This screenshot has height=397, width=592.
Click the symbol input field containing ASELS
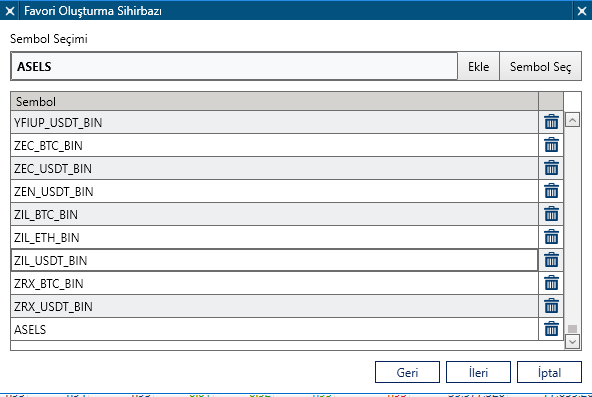[x=234, y=66]
